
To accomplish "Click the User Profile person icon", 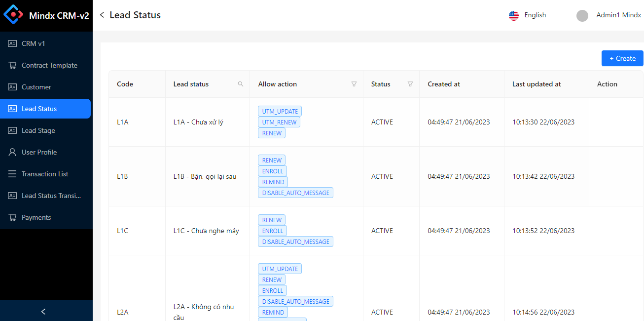I will (x=12, y=152).
